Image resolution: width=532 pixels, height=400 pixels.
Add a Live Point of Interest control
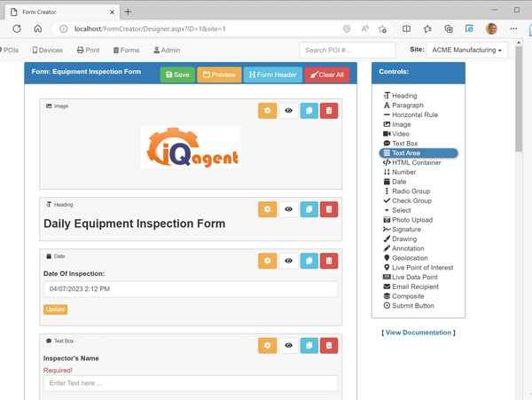click(419, 267)
